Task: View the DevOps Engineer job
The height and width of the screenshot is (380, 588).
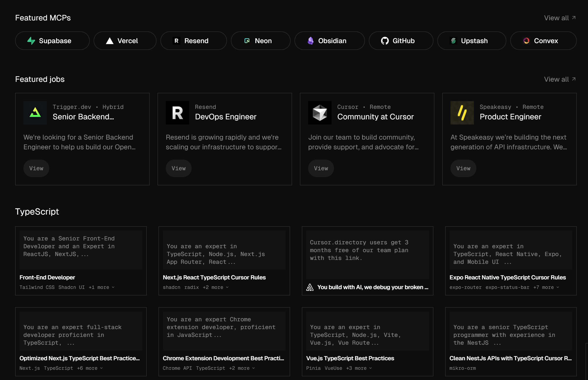Action: pyautogui.click(x=178, y=168)
